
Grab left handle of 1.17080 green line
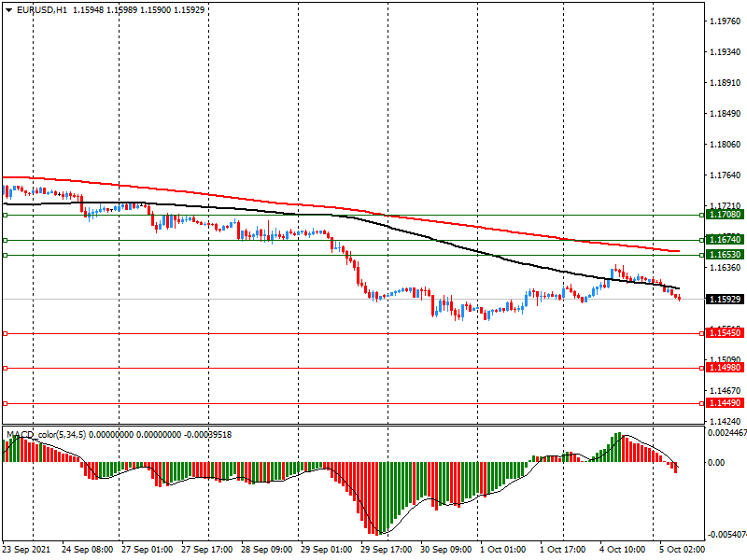tap(6, 216)
